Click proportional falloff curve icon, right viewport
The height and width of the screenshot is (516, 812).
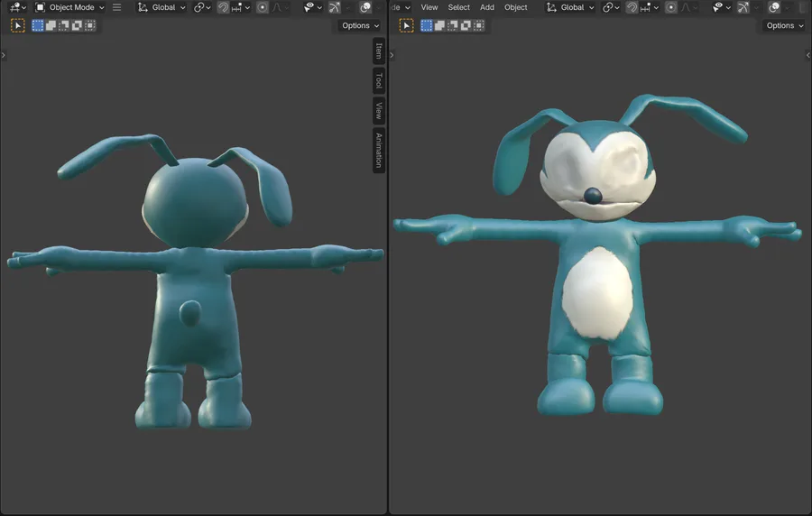pos(686,7)
